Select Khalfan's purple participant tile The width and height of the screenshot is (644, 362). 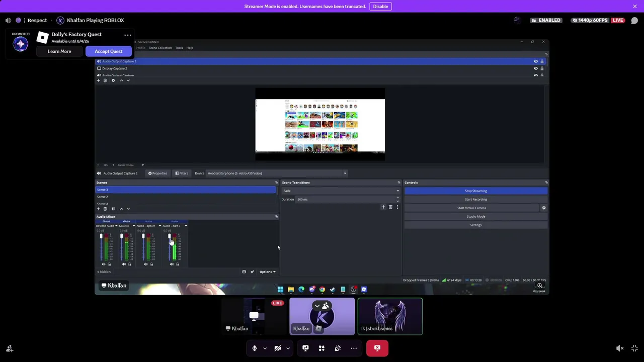[x=322, y=316]
